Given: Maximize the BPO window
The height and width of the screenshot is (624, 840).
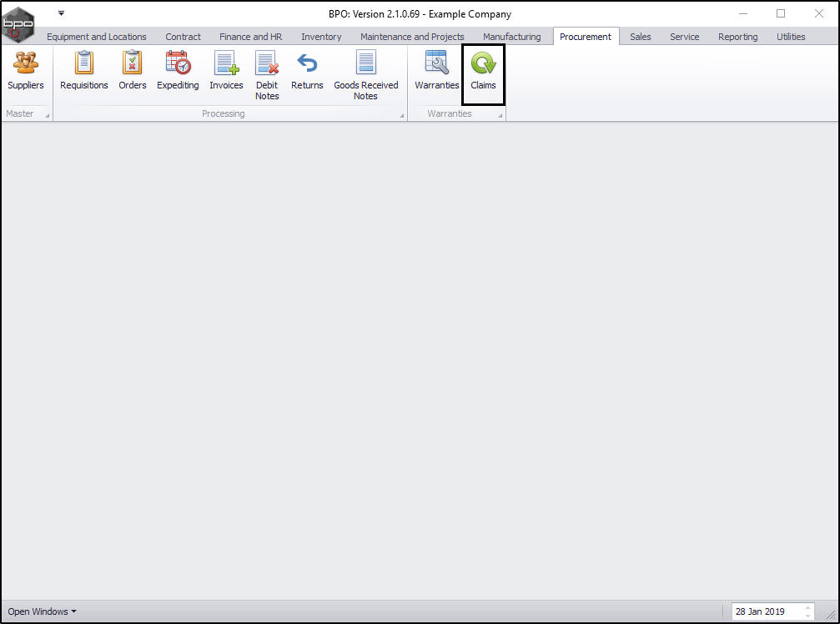Looking at the screenshot, I should tap(781, 13).
